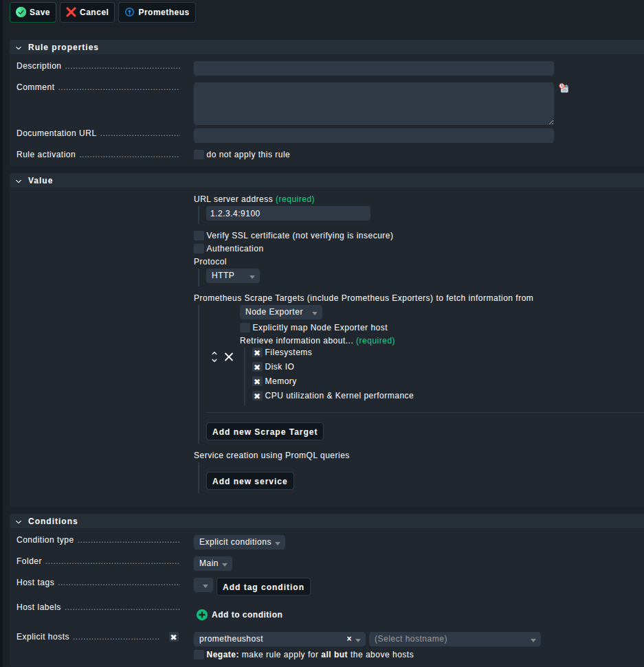The width and height of the screenshot is (644, 667).
Task: Click the URL server address field
Action: tap(287, 214)
